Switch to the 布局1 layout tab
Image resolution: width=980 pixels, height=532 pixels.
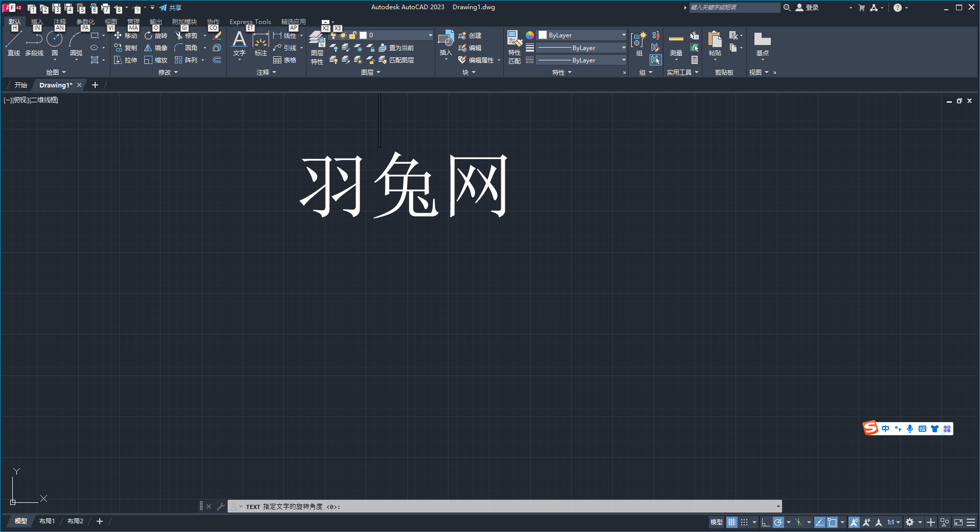tap(47, 521)
